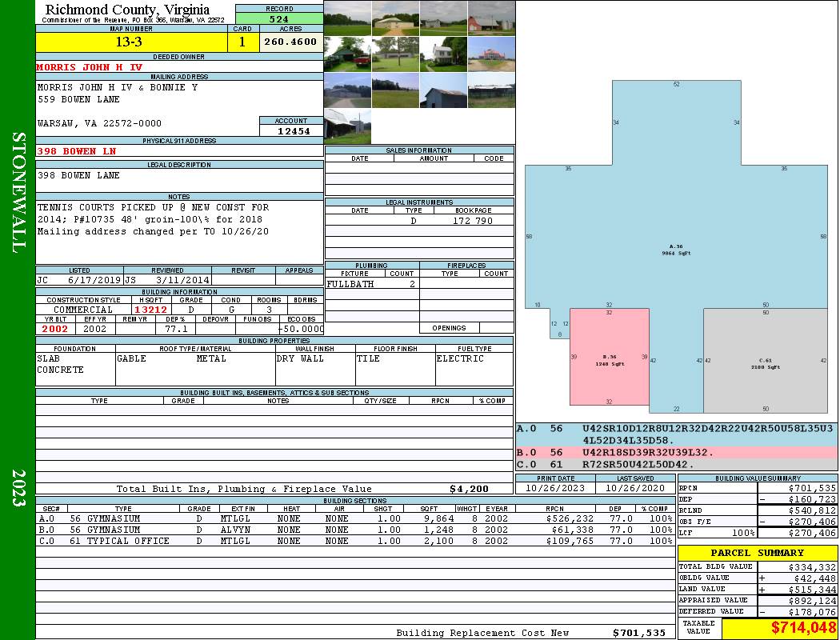Click the pink B.0 sketch vector code line
Viewport: 840px width, 640px height.
[677, 453]
